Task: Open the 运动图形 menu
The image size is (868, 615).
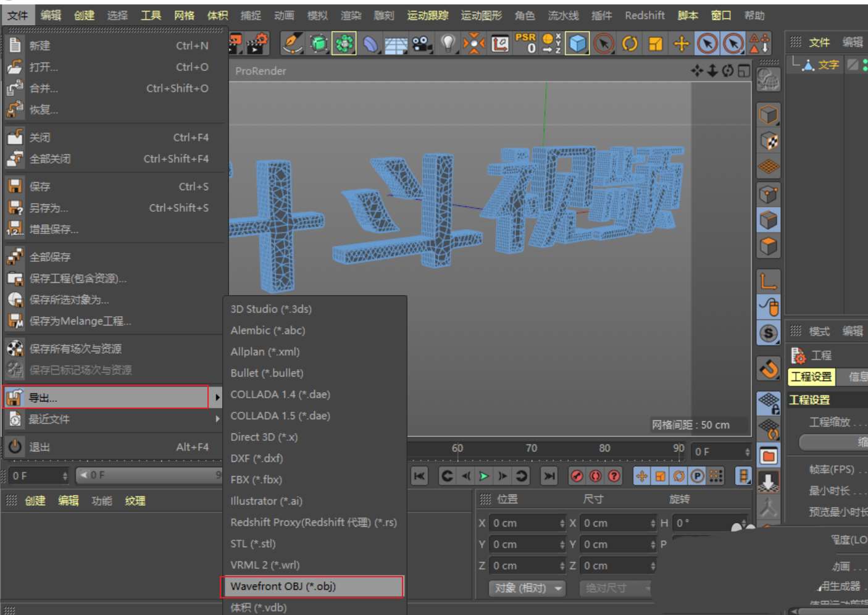Action: pos(481,15)
